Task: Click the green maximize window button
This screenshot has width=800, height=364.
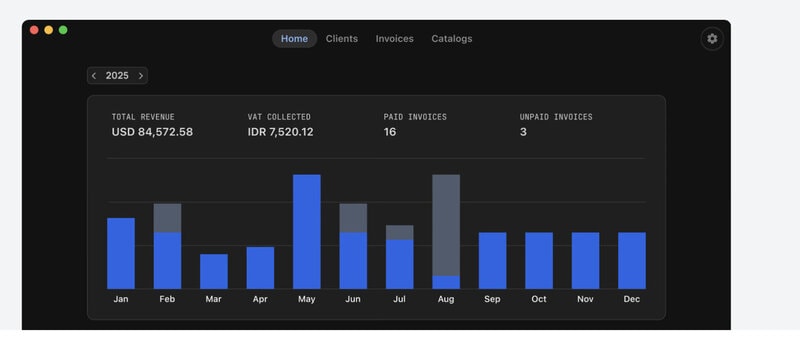Action: click(63, 30)
